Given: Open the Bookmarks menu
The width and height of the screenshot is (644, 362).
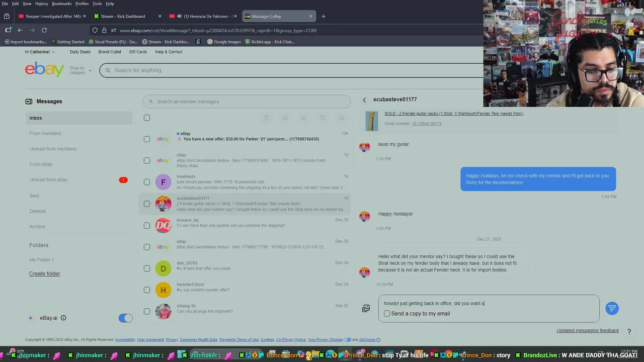Looking at the screenshot, I should coord(62,4).
